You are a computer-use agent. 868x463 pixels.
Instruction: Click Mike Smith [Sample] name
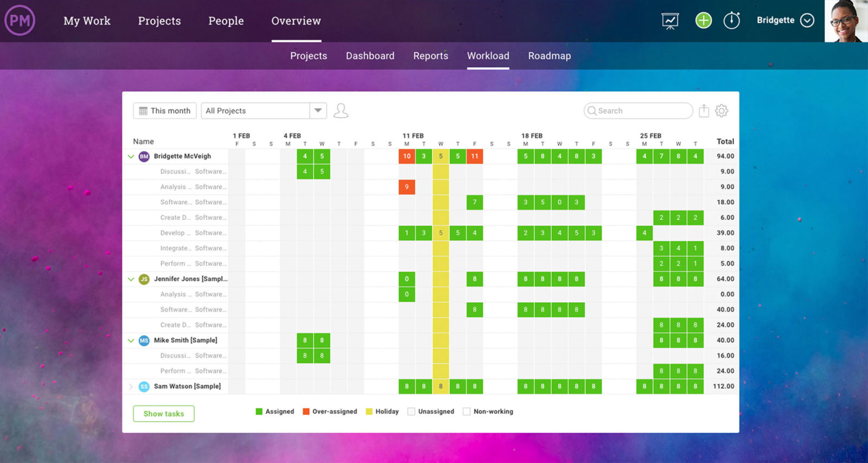pyautogui.click(x=186, y=340)
